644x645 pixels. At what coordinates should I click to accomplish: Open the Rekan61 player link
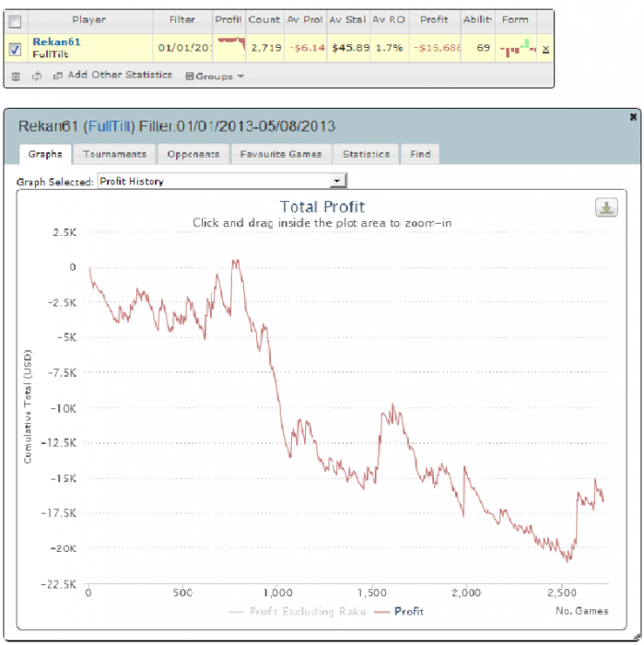[56, 42]
